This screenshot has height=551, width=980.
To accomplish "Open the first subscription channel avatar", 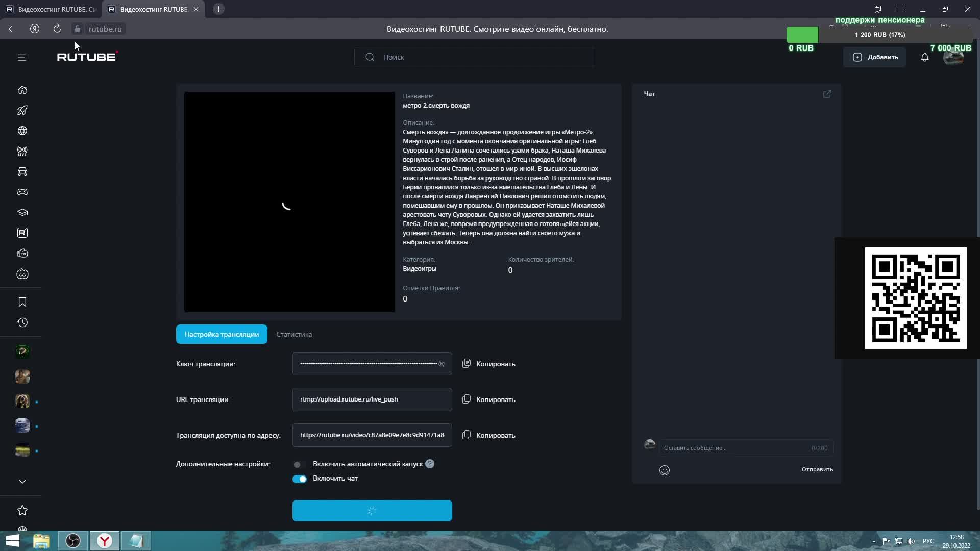I will click(x=22, y=352).
